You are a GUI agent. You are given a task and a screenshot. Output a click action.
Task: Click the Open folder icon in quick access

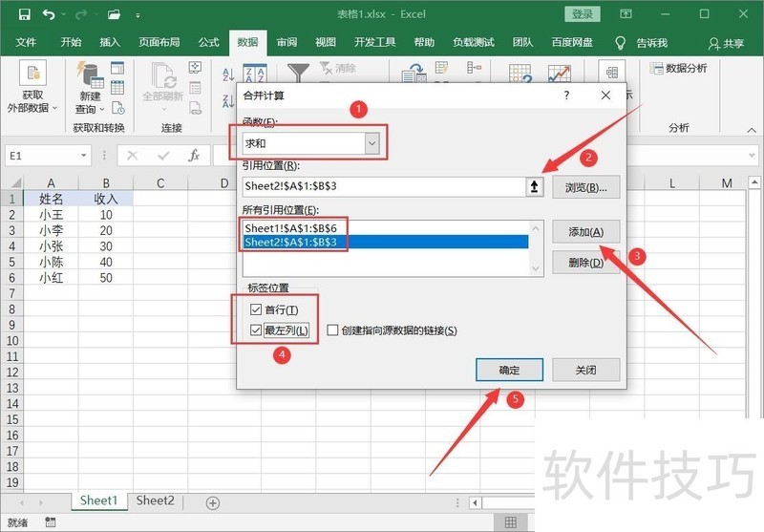tap(114, 14)
